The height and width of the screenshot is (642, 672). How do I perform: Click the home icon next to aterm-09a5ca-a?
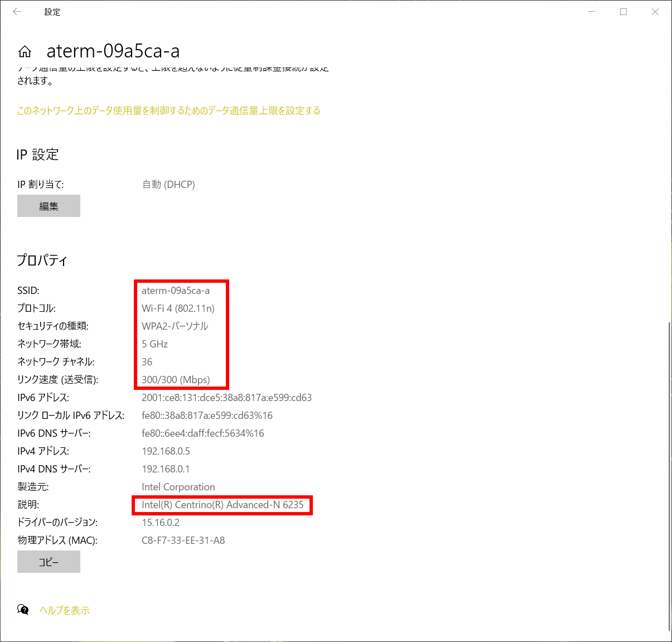[x=25, y=51]
